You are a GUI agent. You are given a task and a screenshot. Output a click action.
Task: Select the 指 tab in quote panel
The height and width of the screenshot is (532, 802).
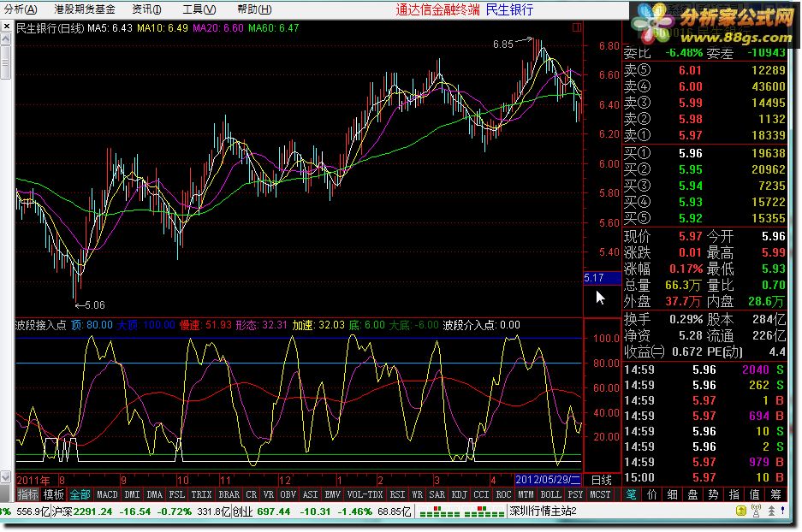click(734, 494)
